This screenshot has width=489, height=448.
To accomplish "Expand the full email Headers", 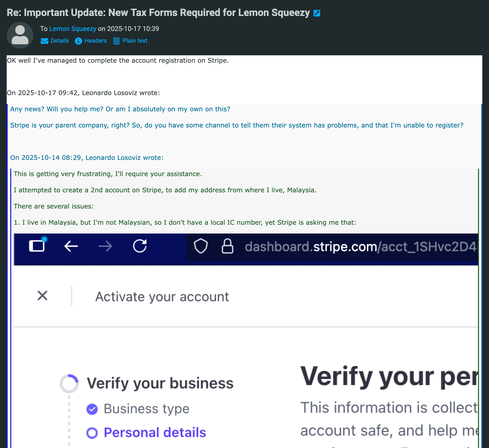I will (95, 41).
